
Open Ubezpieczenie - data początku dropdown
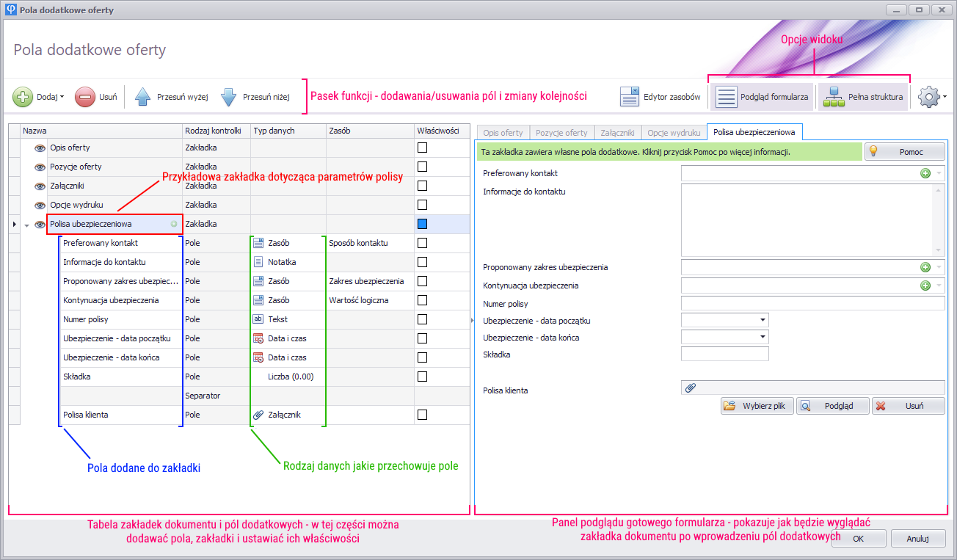[763, 321]
